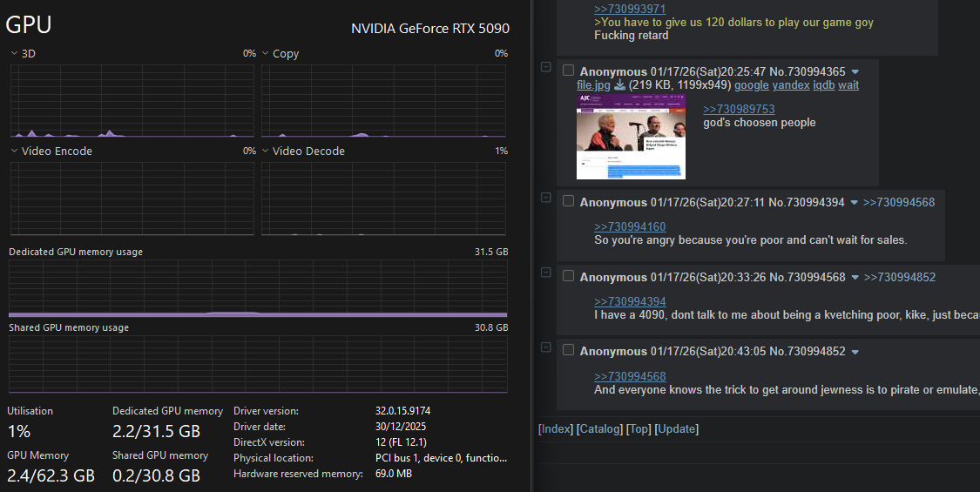Screen dimensions: 980x492
Task: Follow quote link >>730993971
Action: pyautogui.click(x=630, y=9)
